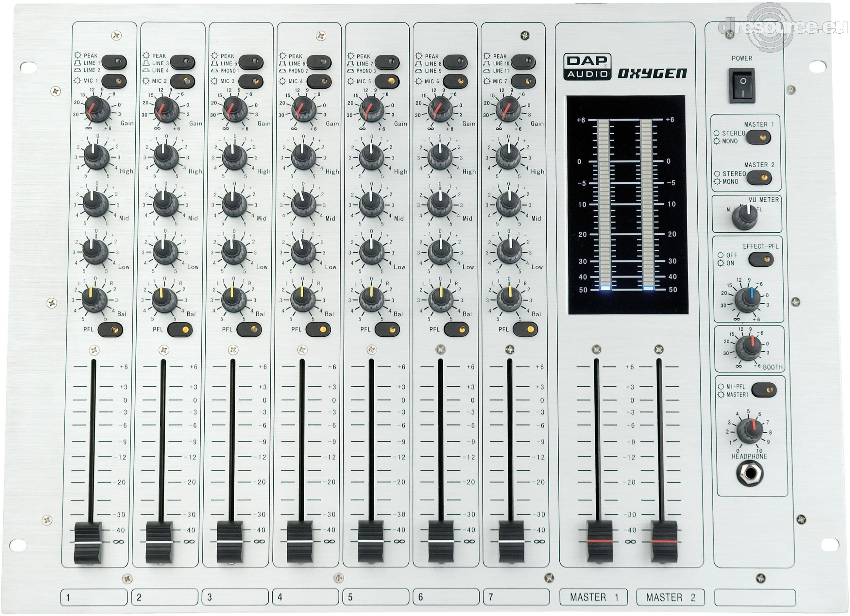Click the channel 5 Mid EQ knob
This screenshot has height=616, width=850.
pos(371,204)
